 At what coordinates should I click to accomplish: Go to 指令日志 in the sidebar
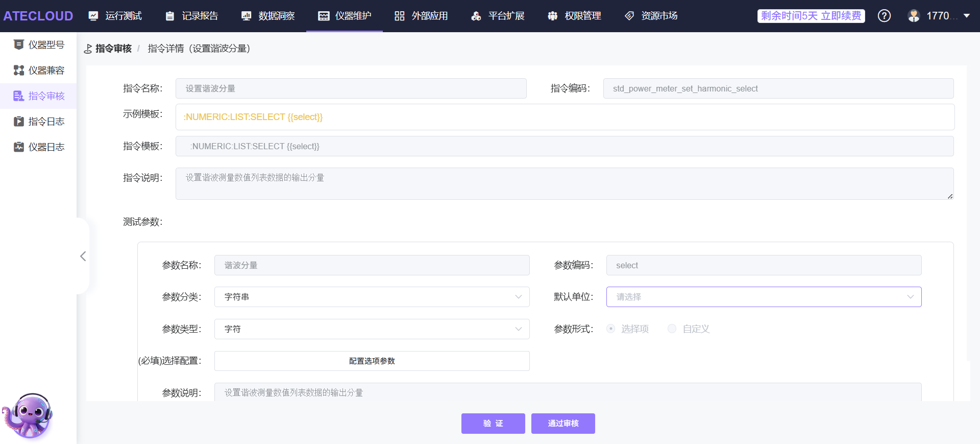pyautogui.click(x=38, y=121)
